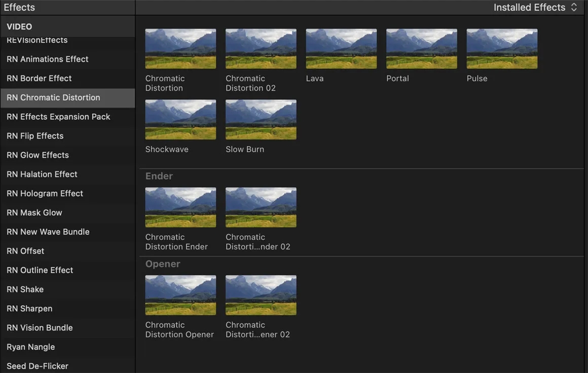
Task: Select RN Border Effect category
Action: click(39, 79)
